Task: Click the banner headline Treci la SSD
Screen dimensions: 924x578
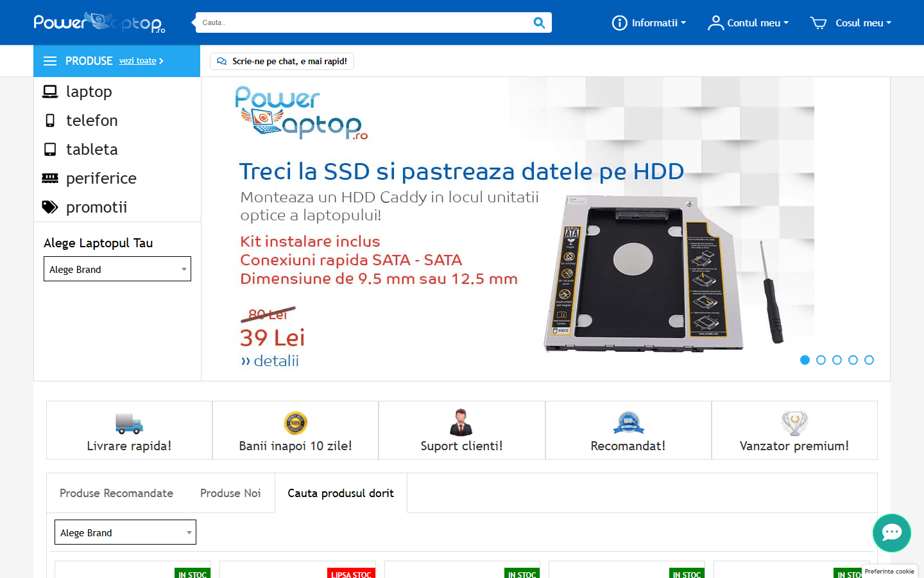Action: [x=461, y=171]
